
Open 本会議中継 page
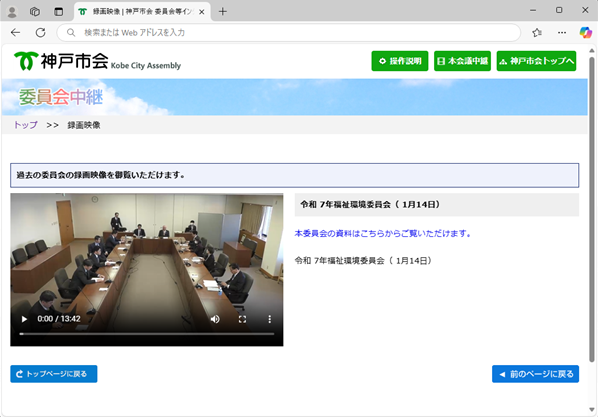point(462,61)
